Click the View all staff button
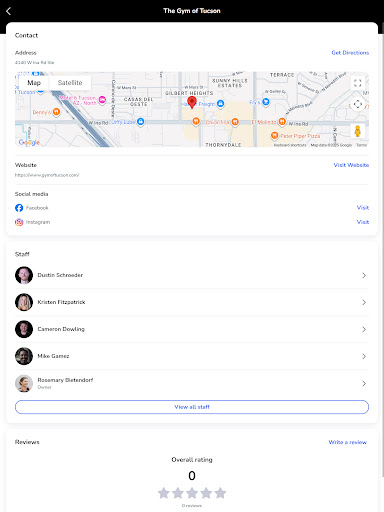The width and height of the screenshot is (384, 512). (x=192, y=407)
